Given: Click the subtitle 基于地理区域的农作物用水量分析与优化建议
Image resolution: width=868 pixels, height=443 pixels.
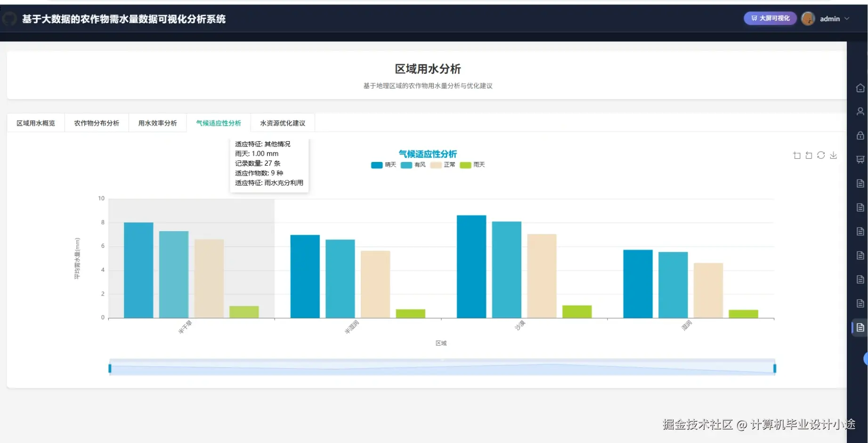Looking at the screenshot, I should (428, 86).
